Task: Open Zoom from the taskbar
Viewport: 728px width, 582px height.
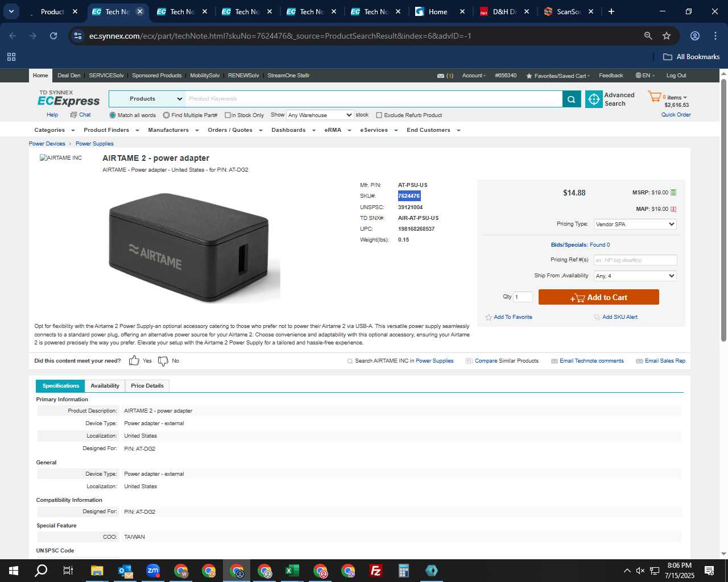Action: pyautogui.click(x=153, y=571)
